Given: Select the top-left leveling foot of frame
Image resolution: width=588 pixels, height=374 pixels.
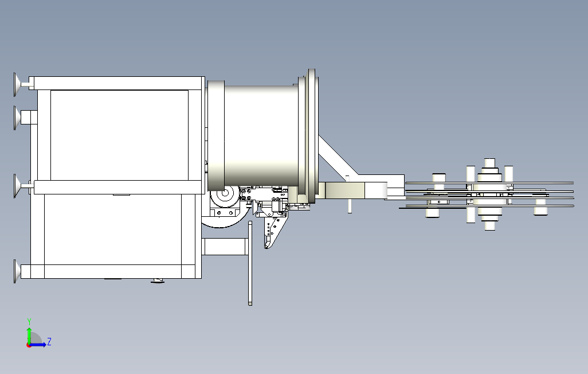Looking at the screenshot, I should point(17,84).
